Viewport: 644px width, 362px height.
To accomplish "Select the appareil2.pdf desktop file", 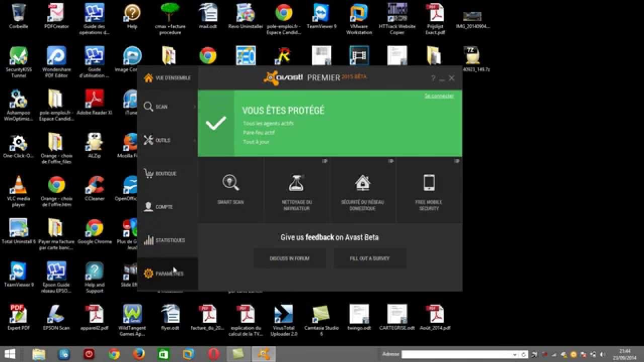I will (x=94, y=317).
